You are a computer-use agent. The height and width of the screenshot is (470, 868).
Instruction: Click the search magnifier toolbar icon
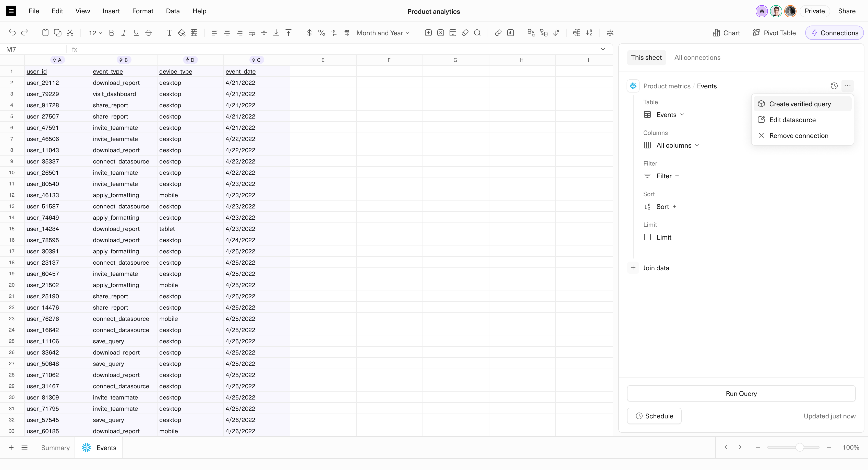pyautogui.click(x=477, y=33)
